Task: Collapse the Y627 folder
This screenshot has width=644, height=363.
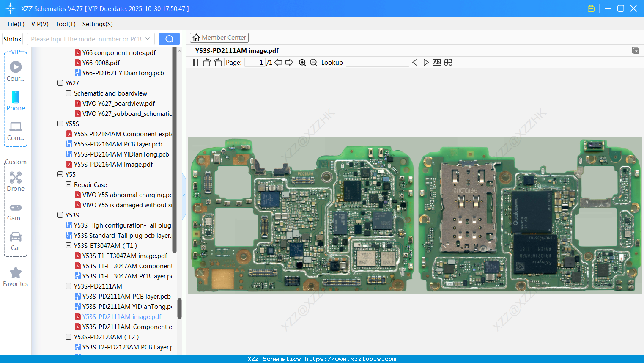Action: [x=60, y=83]
